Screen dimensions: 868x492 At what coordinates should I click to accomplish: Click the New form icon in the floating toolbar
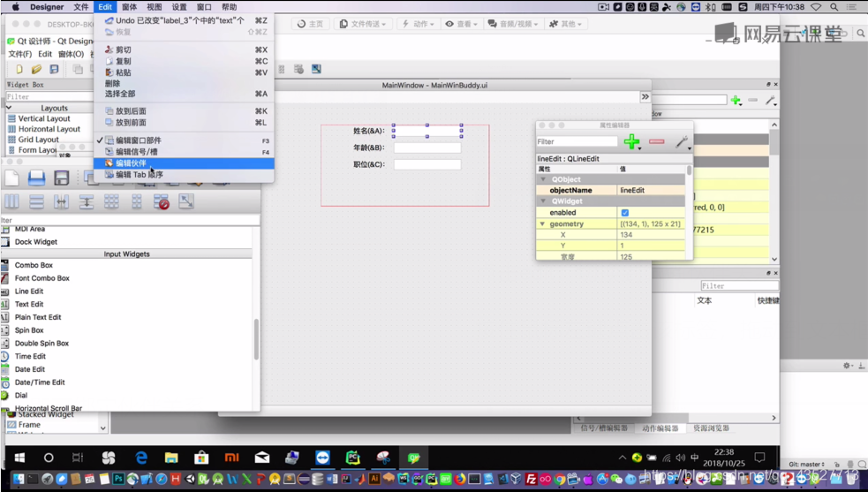[x=11, y=178]
